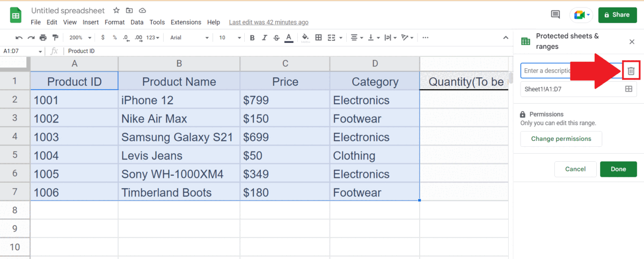Show more toolbar options
The width and height of the screenshot is (644, 259).
pyautogui.click(x=426, y=38)
